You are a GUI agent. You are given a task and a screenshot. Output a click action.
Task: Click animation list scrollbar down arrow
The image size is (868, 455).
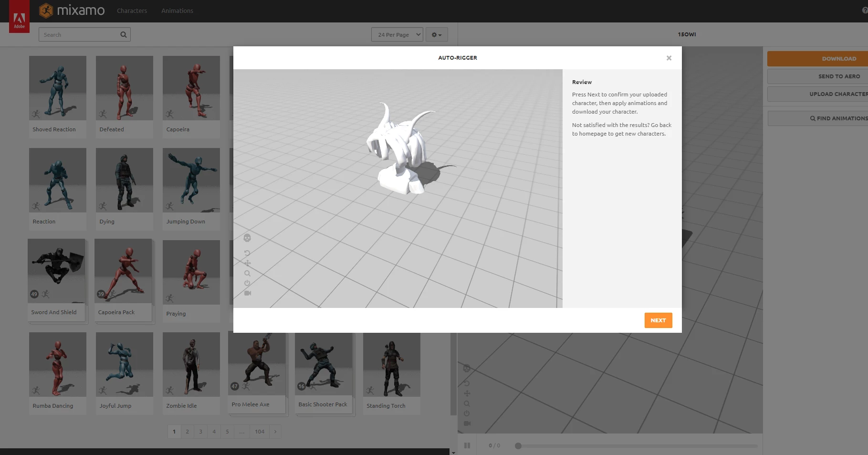(453, 452)
